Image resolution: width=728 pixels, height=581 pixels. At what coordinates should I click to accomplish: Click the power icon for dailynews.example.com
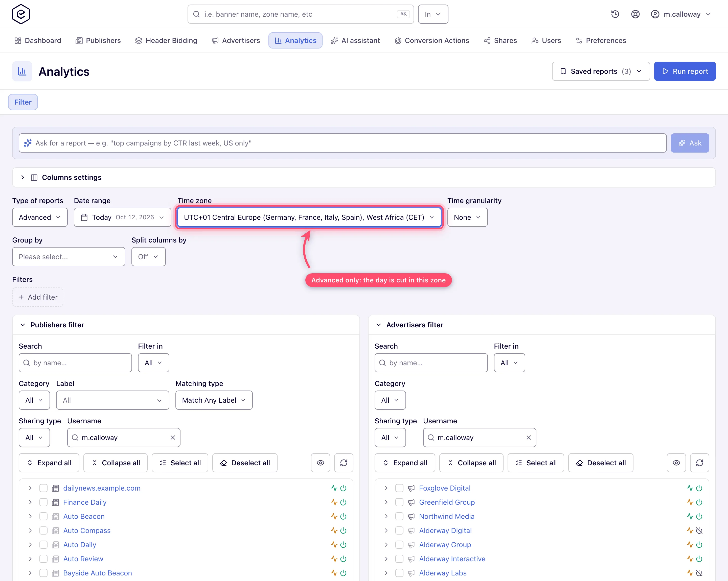tap(343, 488)
